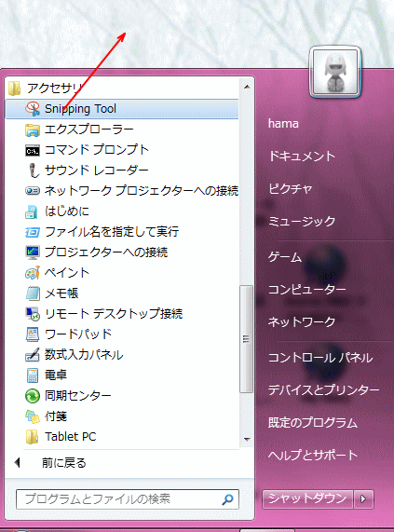
Task: Click the プロジェクターへの接続 monitor icon
Action: (33, 252)
